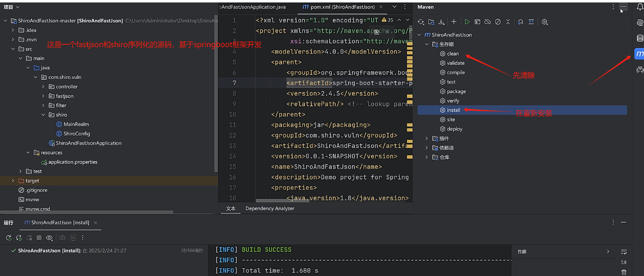The image size is (644, 276).
Task: Toggle the eye view options in Run toolbar
Action: click(x=50, y=238)
